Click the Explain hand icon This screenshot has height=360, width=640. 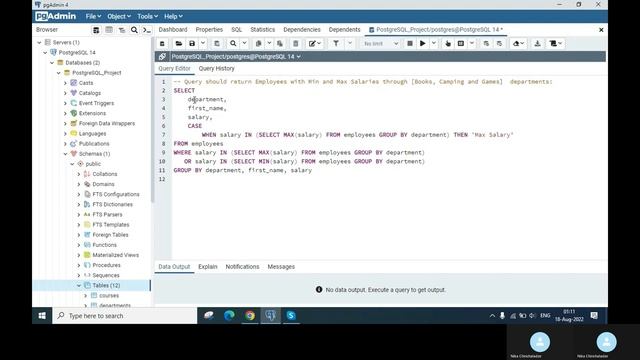pos(448,43)
